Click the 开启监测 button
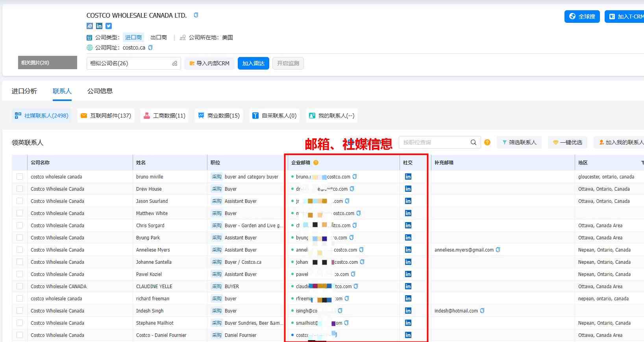 pos(288,63)
